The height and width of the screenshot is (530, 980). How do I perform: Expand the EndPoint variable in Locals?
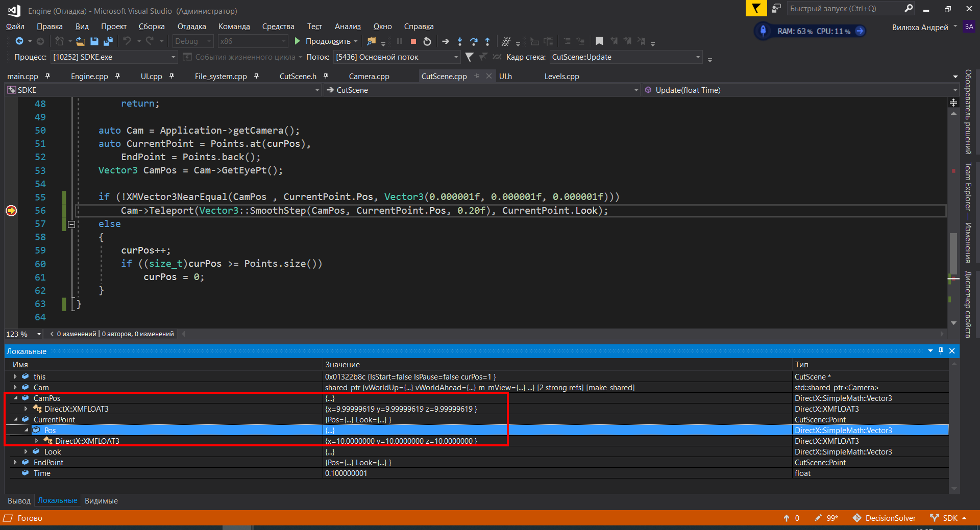tap(15, 462)
